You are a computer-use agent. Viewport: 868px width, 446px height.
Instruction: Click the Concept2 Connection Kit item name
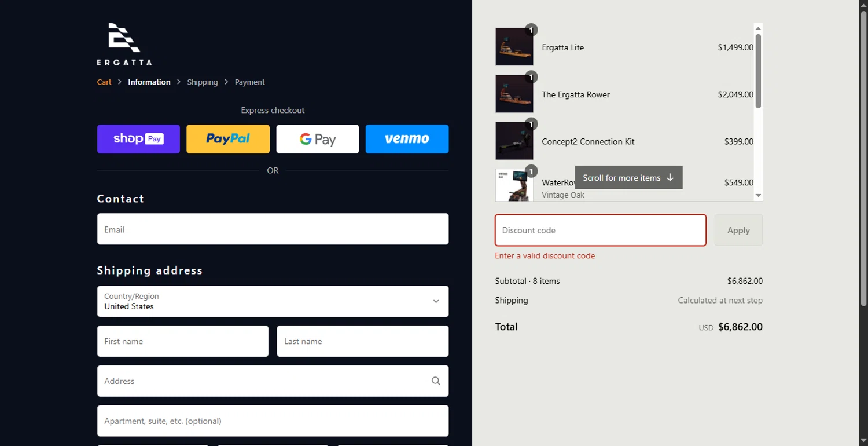(588, 141)
